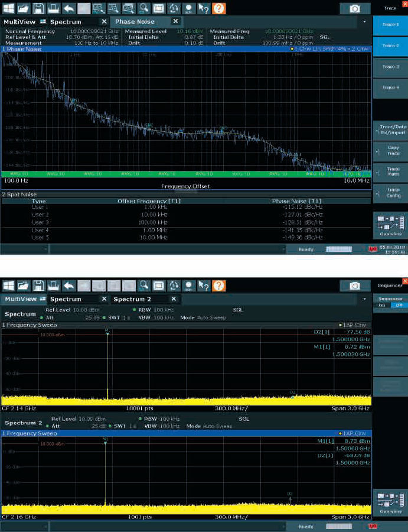Viewport: 408px width, 532px height.
Task: Click marker M1 in Spectrum 2 plot
Action: tap(105, 441)
